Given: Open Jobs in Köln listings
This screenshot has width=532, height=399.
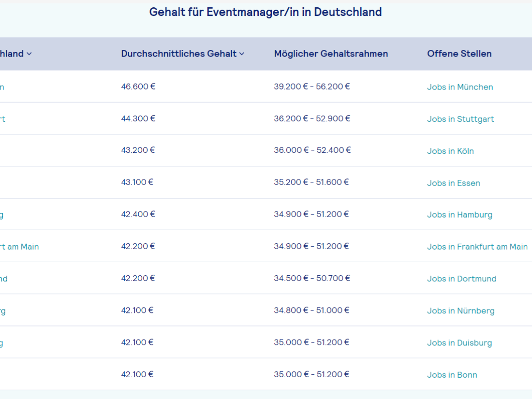Looking at the screenshot, I should coord(450,151).
